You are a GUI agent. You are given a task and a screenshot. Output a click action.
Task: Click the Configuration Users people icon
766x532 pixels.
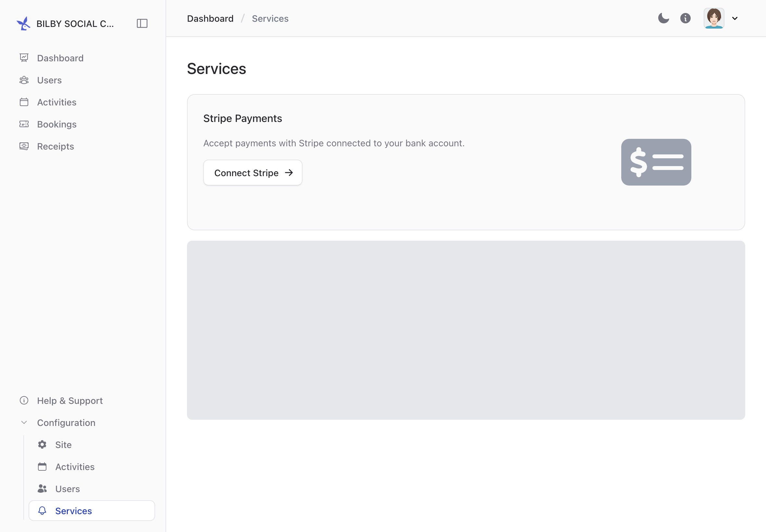coord(42,488)
